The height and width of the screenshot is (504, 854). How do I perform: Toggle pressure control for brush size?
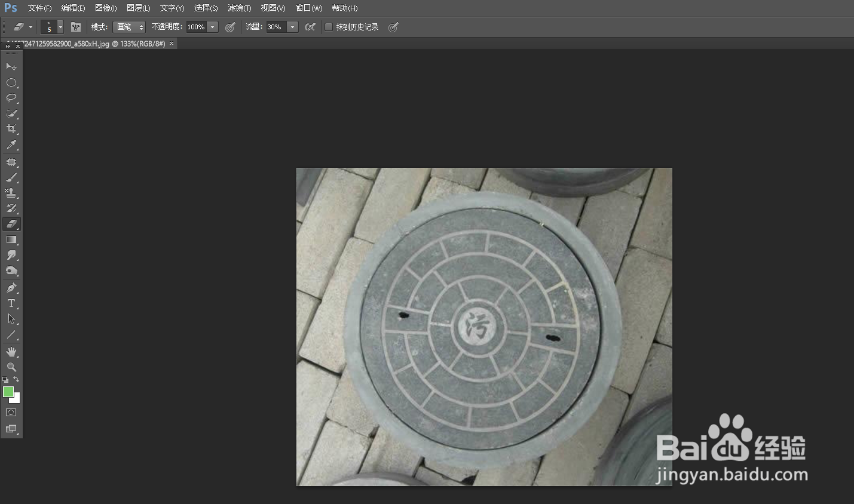tap(393, 27)
